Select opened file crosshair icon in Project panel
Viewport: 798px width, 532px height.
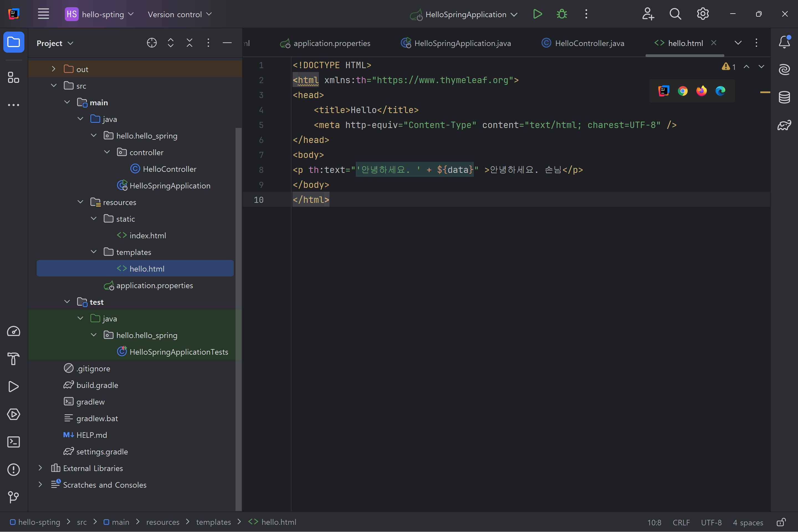click(152, 43)
